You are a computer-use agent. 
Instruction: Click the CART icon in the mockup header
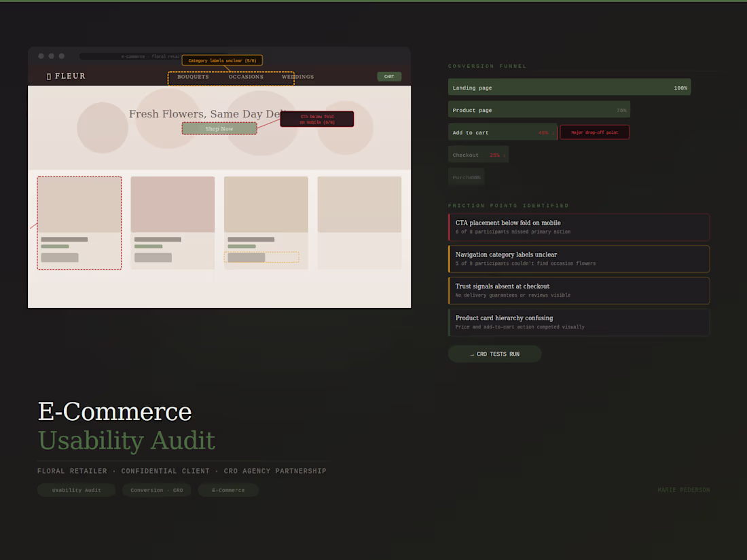click(x=389, y=76)
